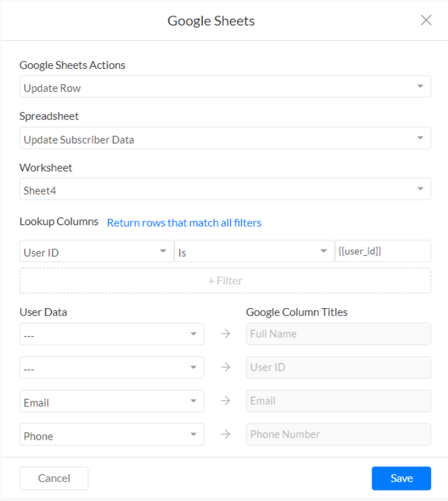Click the Full Name column title field
Viewport: 448px width, 501px height.
[x=338, y=334]
